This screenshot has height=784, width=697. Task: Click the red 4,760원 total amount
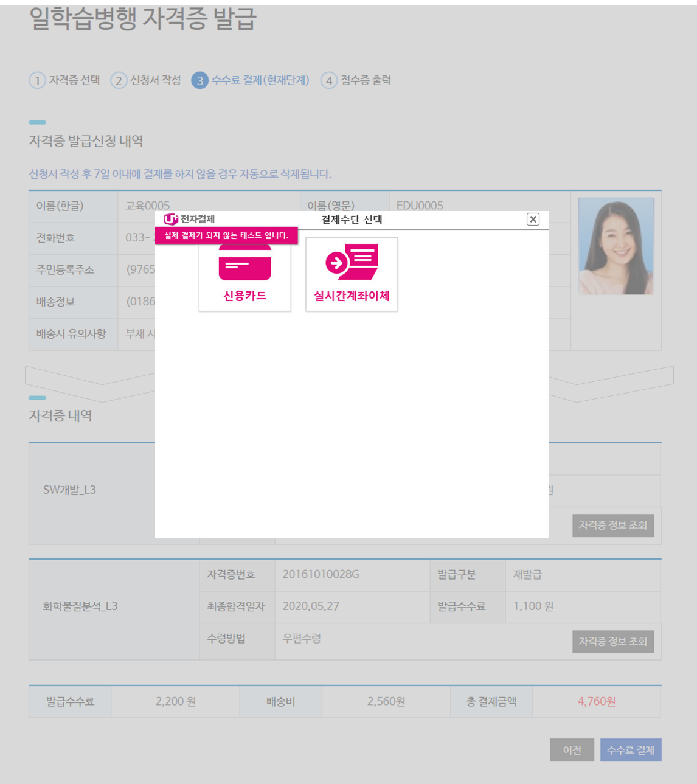pyautogui.click(x=597, y=701)
